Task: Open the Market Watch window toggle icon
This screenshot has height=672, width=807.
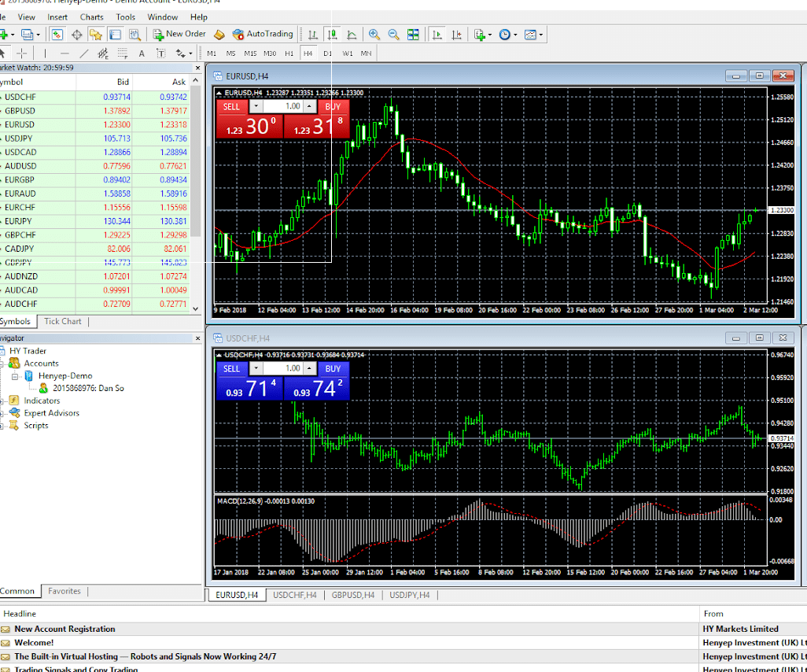Action: pyautogui.click(x=57, y=35)
